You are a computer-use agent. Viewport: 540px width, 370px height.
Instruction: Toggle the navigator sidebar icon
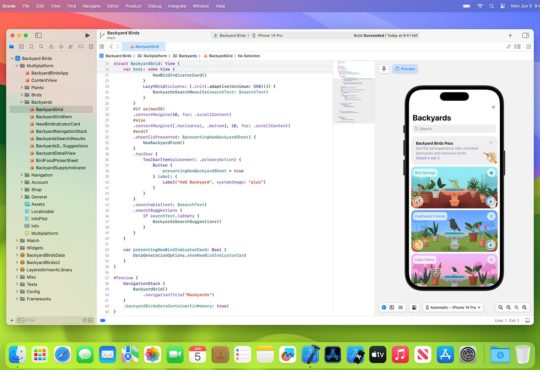(x=38, y=35)
